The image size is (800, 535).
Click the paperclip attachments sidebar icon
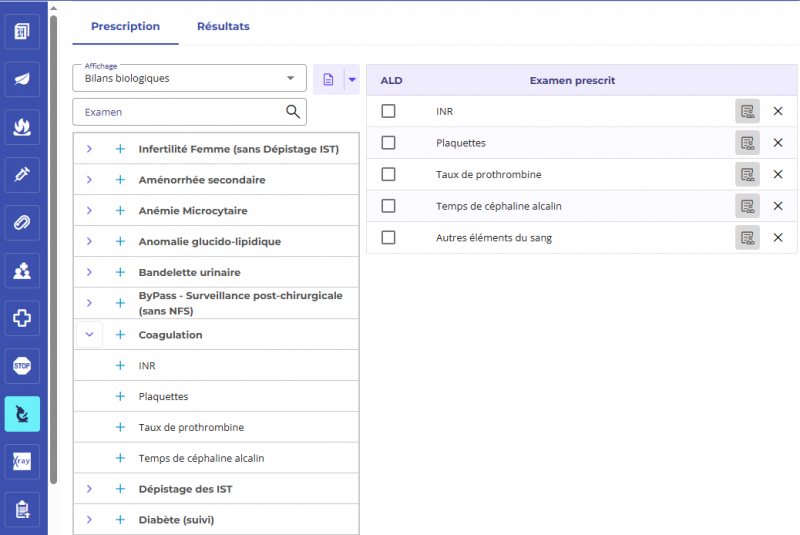click(x=22, y=222)
